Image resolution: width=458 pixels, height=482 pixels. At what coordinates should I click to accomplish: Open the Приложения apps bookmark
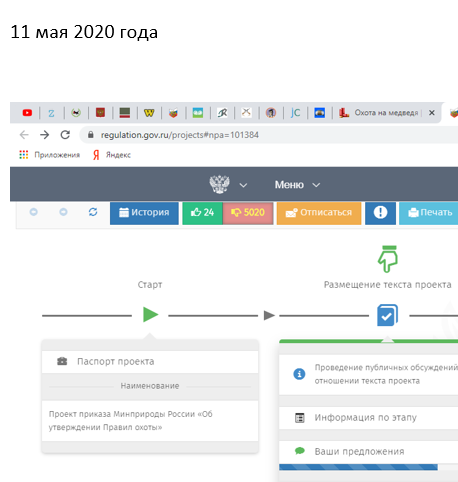49,155
